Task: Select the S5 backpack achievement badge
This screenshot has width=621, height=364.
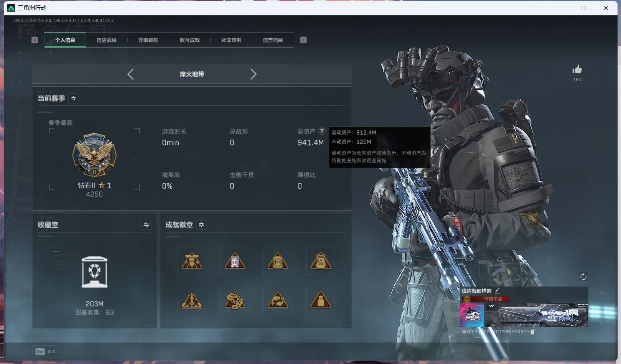Action: [x=321, y=261]
